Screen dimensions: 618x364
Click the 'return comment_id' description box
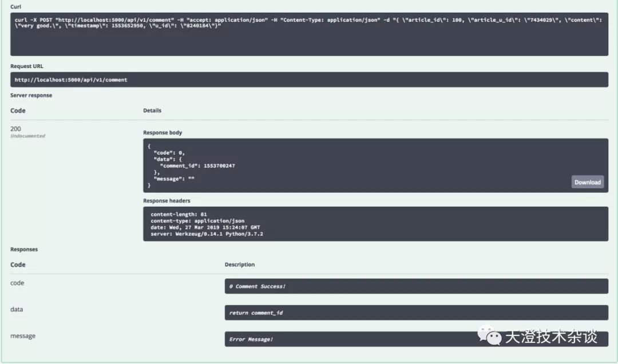coord(416,312)
